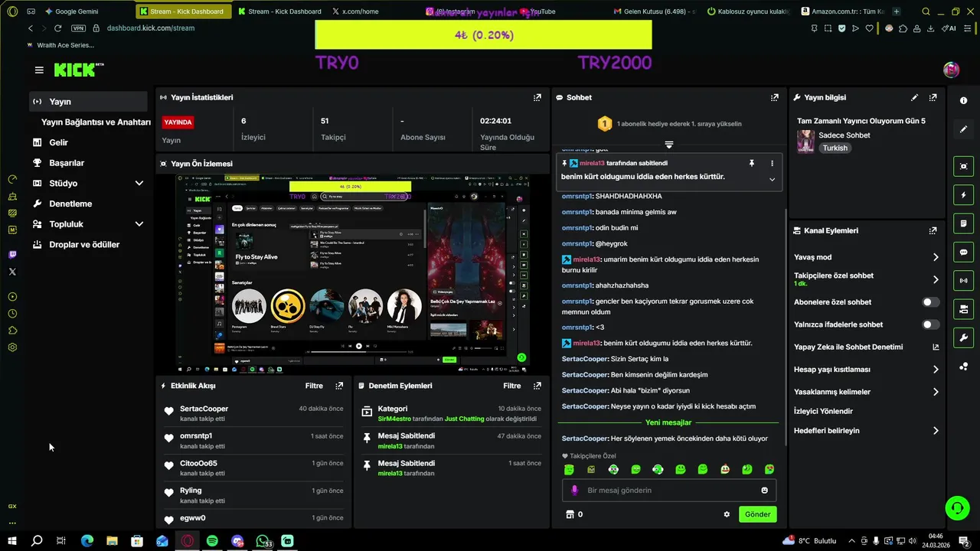This screenshot has width=980, height=551.
Task: Open Spotify from the Windows taskbar
Action: pyautogui.click(x=212, y=541)
